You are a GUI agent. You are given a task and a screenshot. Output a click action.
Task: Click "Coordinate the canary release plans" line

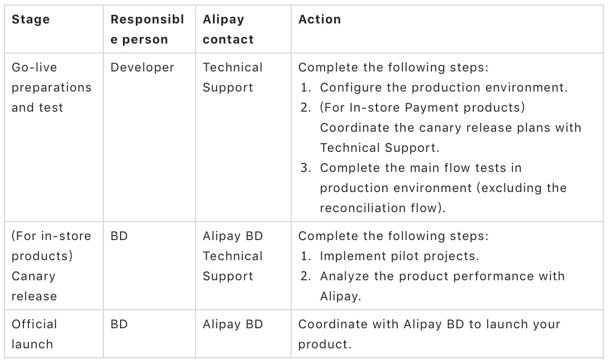tap(450, 128)
